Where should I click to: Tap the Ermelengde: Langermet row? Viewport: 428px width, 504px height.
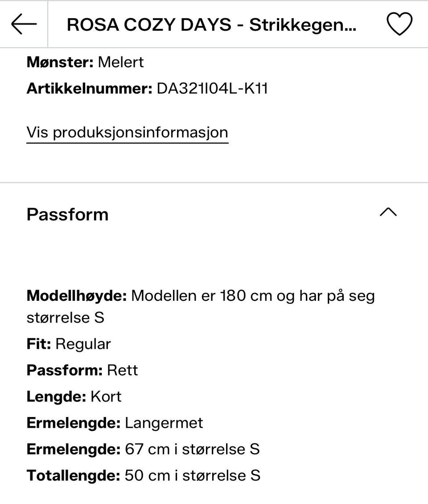coord(115,423)
